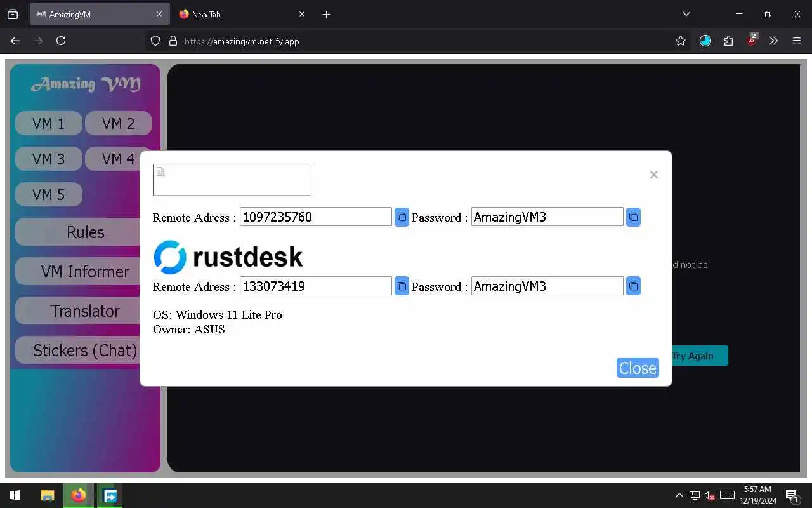The image size is (812, 508).
Task: Focus the RustDesk remote address field
Action: (x=316, y=286)
